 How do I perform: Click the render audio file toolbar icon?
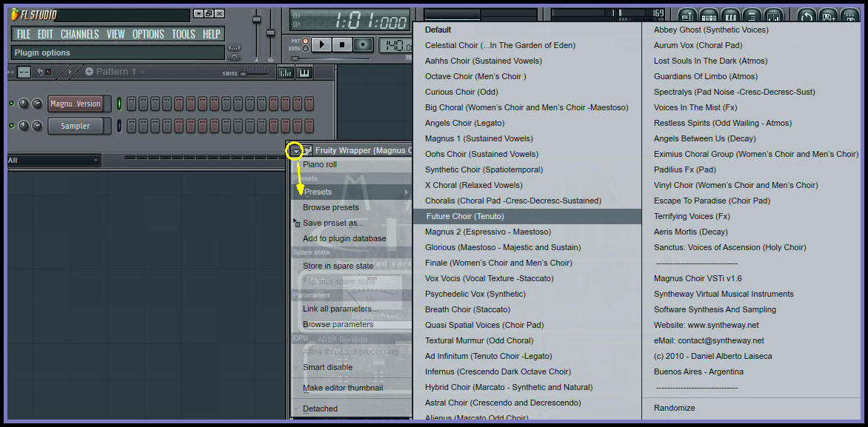click(x=849, y=16)
